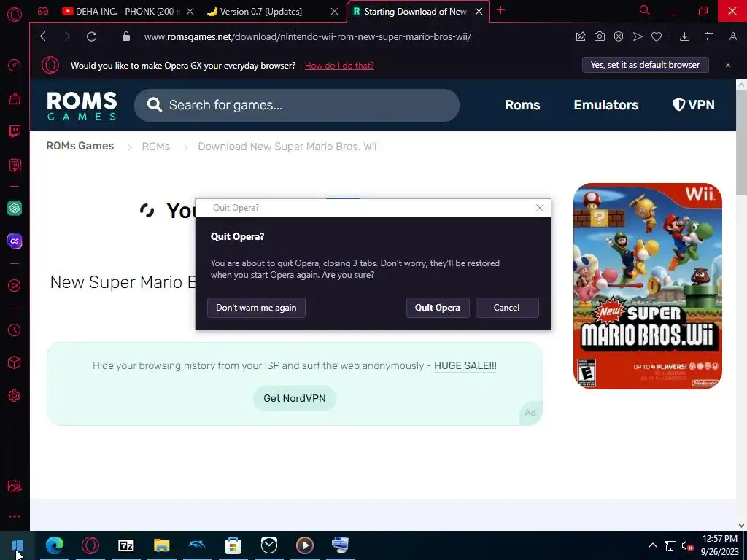Open the ad blocker shield icon
Viewport: 747px width, 560px height.
[x=619, y=36]
